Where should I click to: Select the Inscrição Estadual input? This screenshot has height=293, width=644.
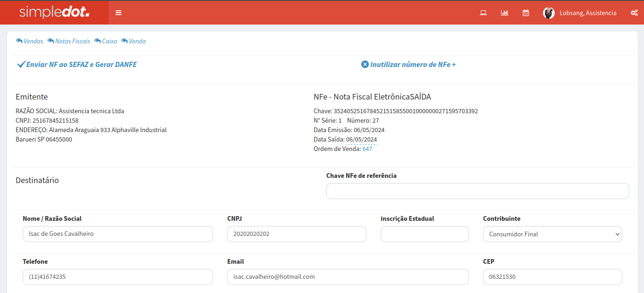(x=424, y=234)
